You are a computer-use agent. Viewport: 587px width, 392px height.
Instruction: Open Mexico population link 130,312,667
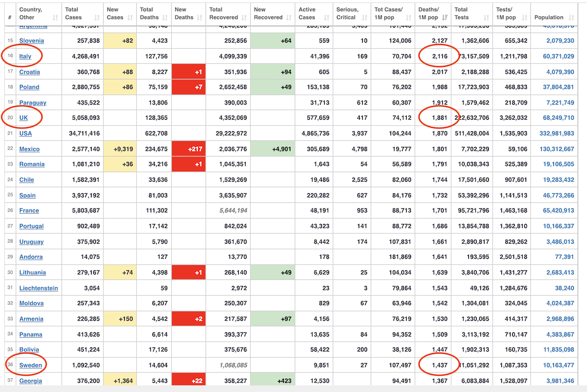[557, 149]
